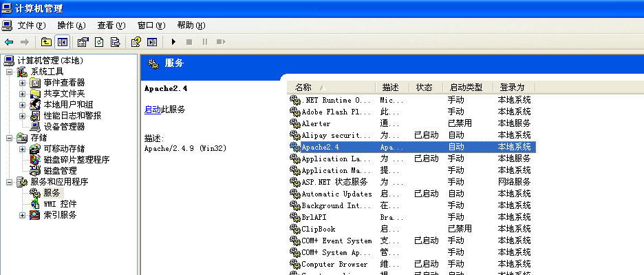Select the Background Int... service
This screenshot has height=275, width=644.
(x=412, y=205)
